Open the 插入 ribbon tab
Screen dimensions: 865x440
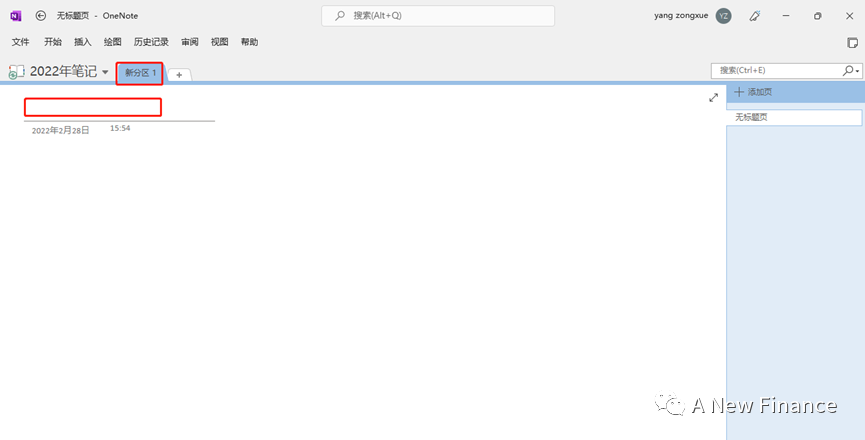click(83, 42)
